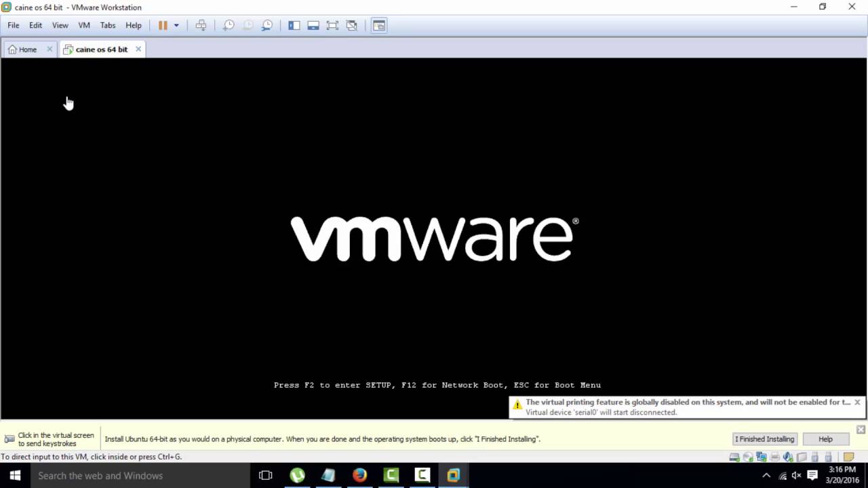
Task: Switch to Unity mode icon
Action: [x=352, y=25]
